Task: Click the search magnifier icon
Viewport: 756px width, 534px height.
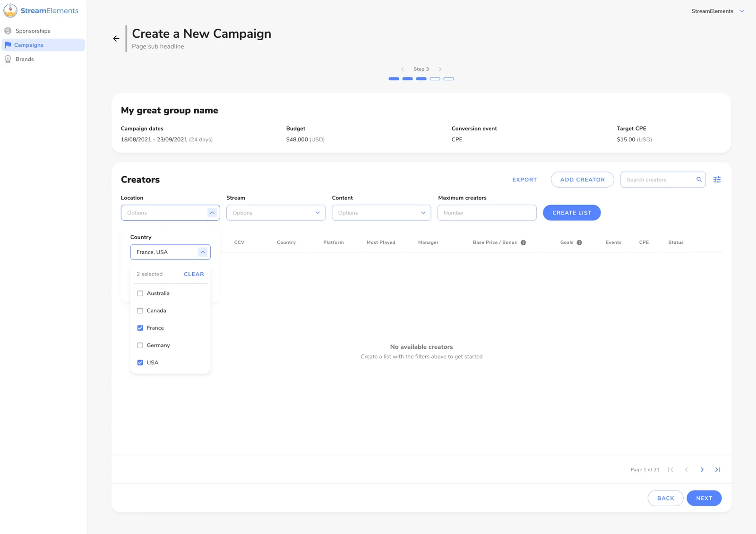Action: pos(699,180)
